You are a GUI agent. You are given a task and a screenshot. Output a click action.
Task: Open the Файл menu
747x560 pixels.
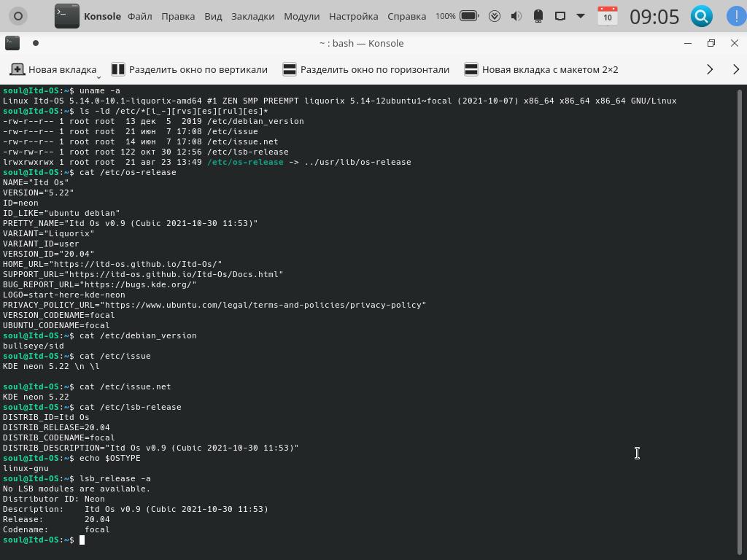pos(139,16)
